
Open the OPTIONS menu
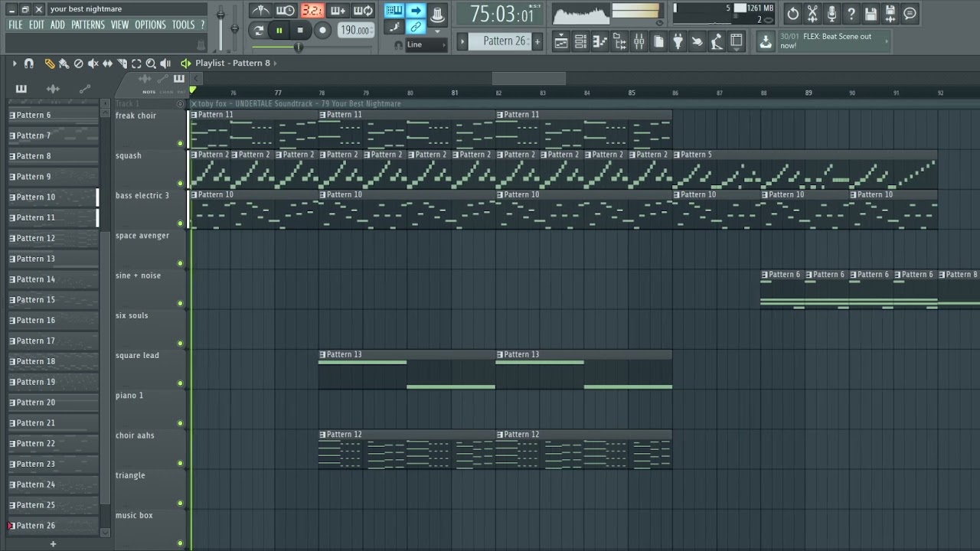click(x=150, y=25)
